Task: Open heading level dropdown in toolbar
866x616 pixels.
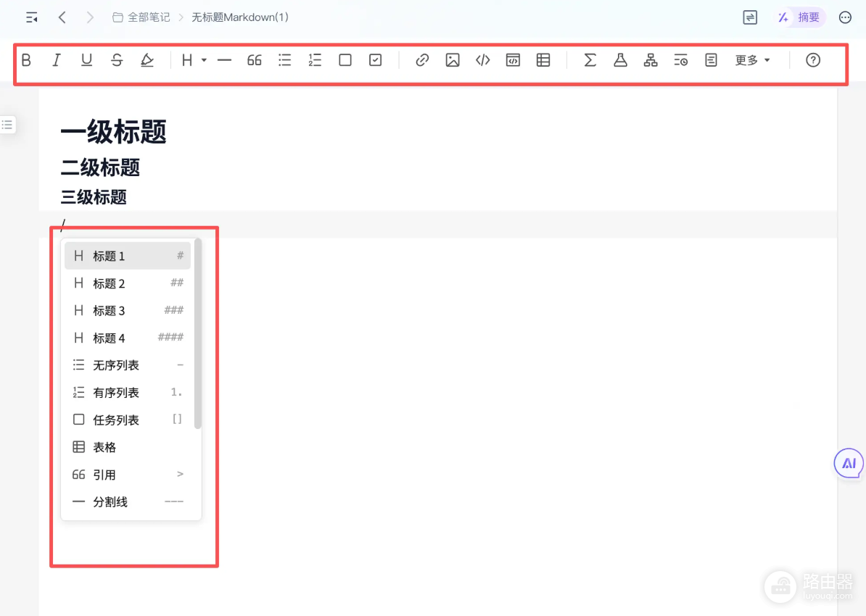Action: coord(194,60)
